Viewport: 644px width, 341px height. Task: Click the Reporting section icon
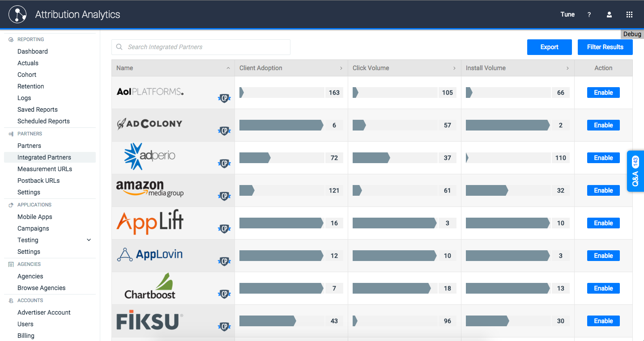(x=11, y=40)
